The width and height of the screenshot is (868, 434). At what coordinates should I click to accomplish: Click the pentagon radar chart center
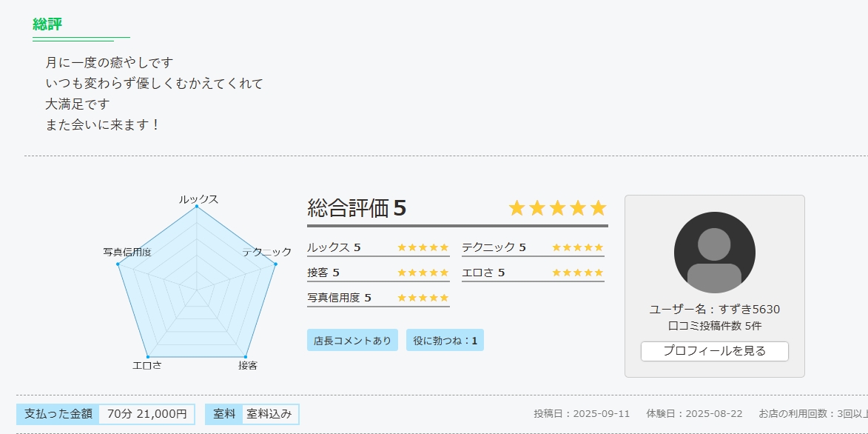point(197,289)
